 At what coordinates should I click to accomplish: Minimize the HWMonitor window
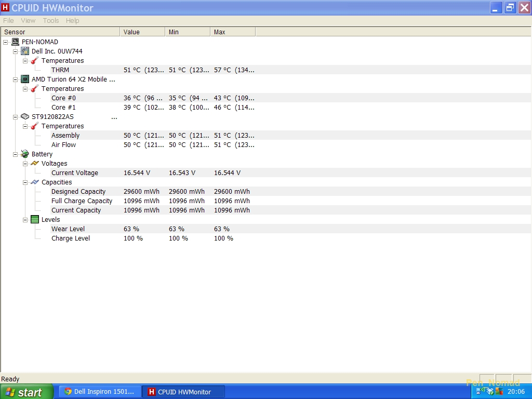496,7
